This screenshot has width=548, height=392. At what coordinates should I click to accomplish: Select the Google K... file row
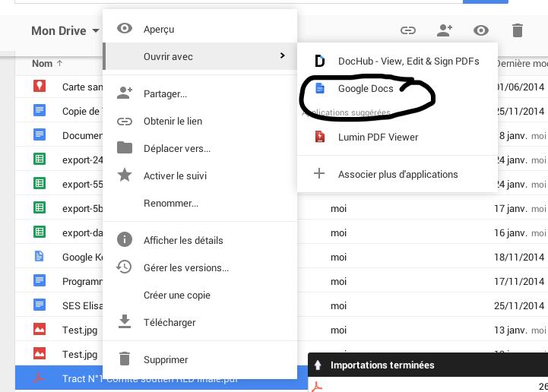[x=59, y=257]
